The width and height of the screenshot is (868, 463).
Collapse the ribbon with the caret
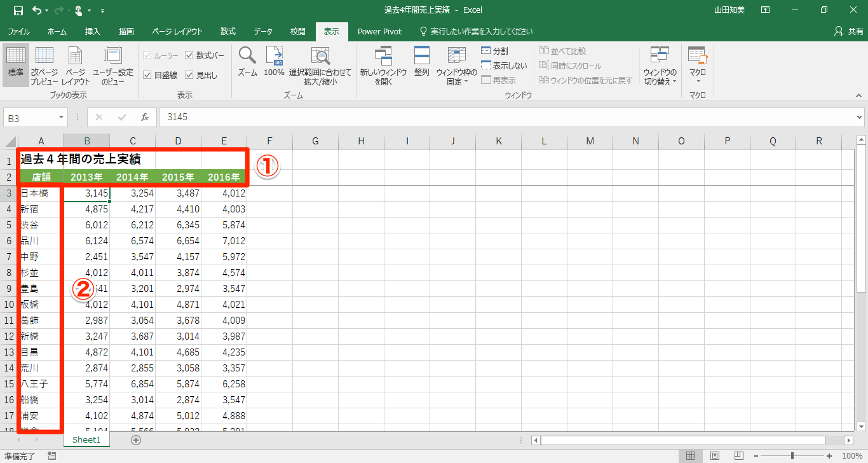859,95
